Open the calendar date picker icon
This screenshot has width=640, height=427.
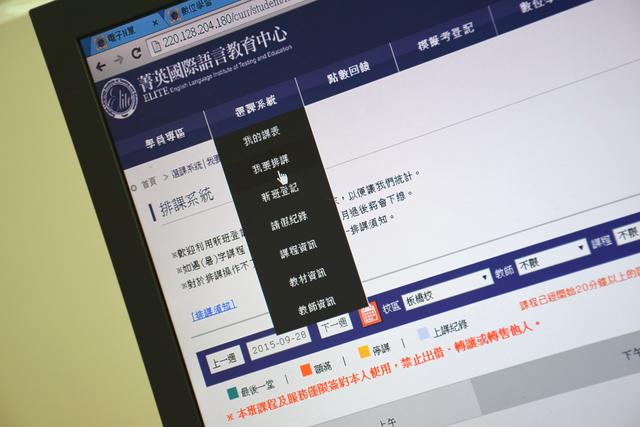pos(369,313)
